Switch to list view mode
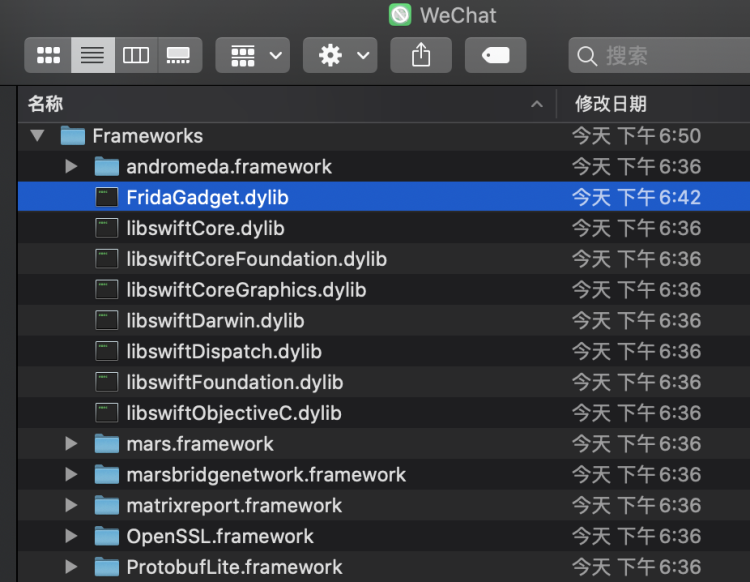750x582 pixels. [92, 55]
